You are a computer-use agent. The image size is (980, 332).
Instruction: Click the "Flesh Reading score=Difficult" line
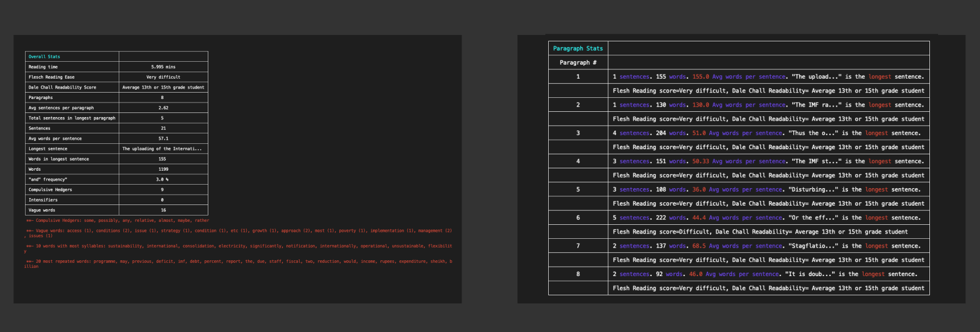pyautogui.click(x=760, y=232)
